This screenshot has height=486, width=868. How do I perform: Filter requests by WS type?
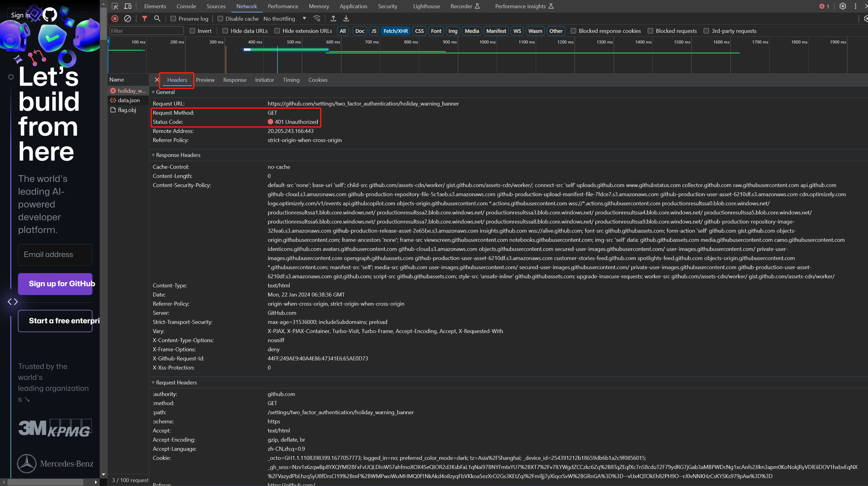click(517, 31)
